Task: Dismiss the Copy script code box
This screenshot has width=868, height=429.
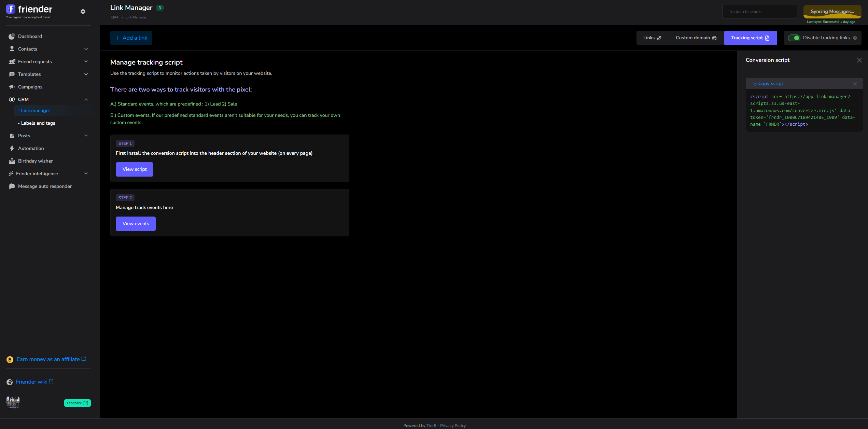Action: [x=855, y=84]
